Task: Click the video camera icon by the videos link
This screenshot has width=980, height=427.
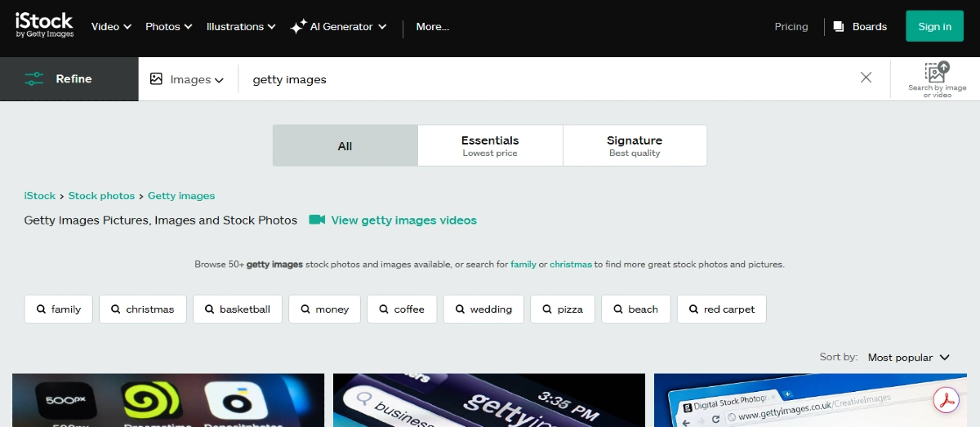Action: 317,220
